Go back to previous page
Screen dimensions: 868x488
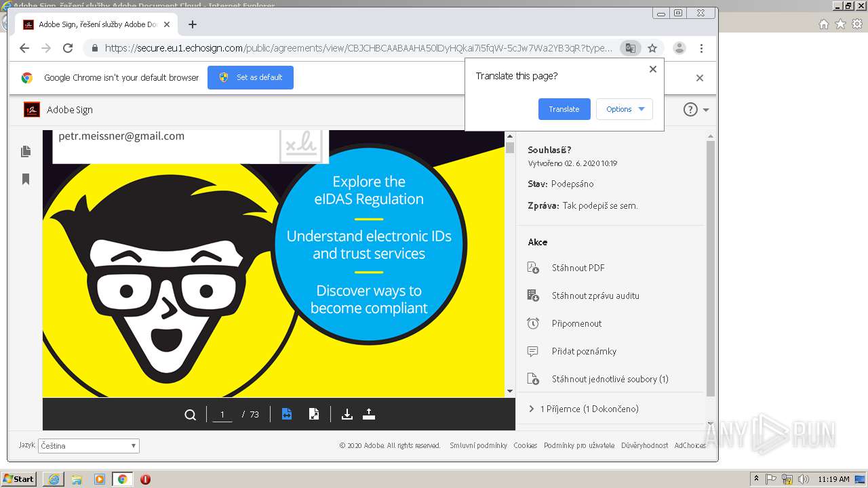(24, 48)
